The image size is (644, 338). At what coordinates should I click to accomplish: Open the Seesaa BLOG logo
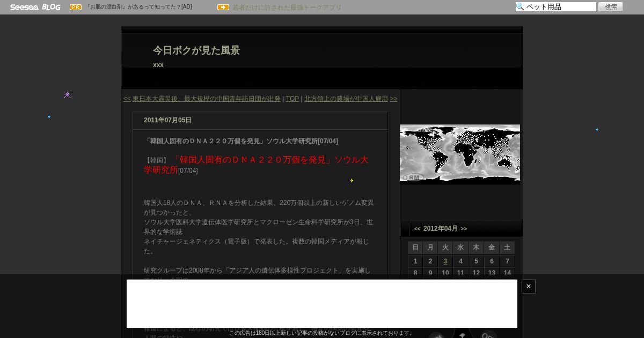point(35,7)
